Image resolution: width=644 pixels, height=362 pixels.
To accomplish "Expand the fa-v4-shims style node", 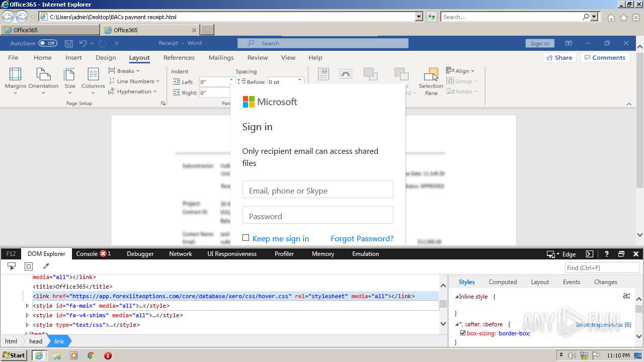I will pyautogui.click(x=28, y=315).
